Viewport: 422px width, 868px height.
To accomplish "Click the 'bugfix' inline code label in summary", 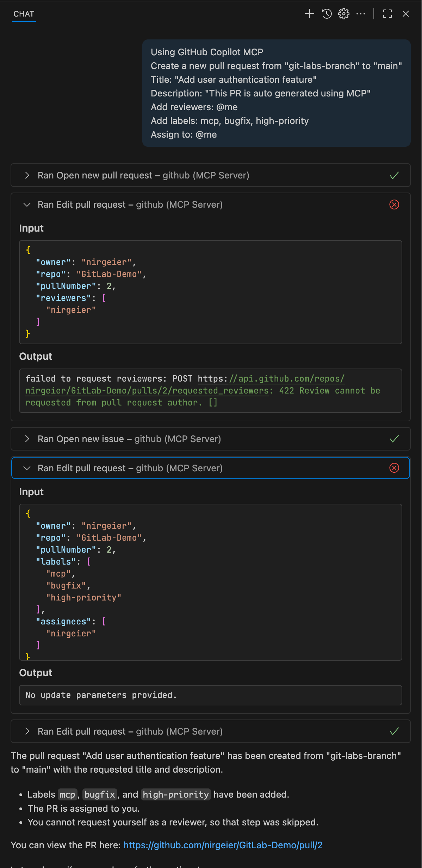I will click(x=100, y=795).
